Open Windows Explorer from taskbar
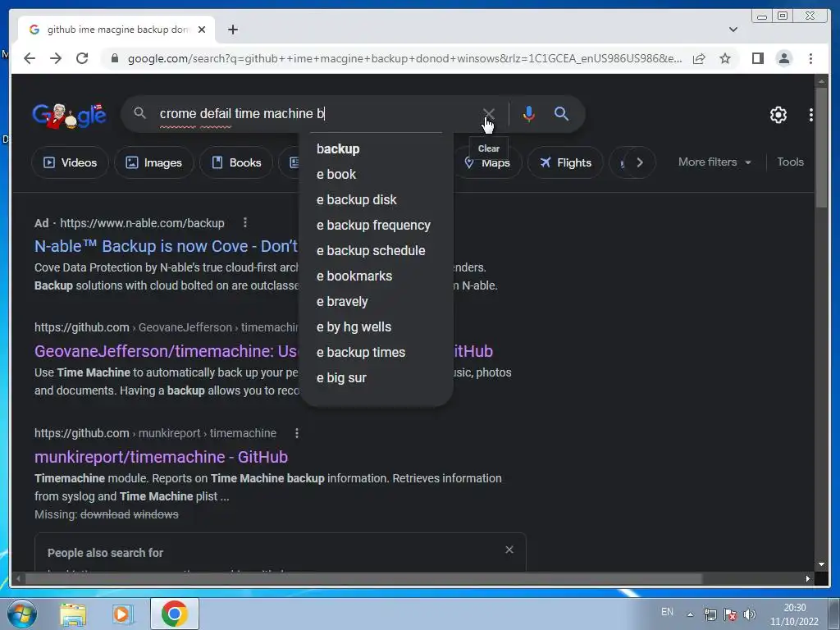 73,614
